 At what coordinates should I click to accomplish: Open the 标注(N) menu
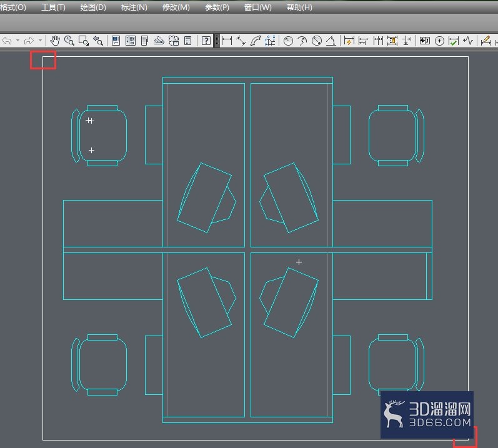[x=134, y=7]
